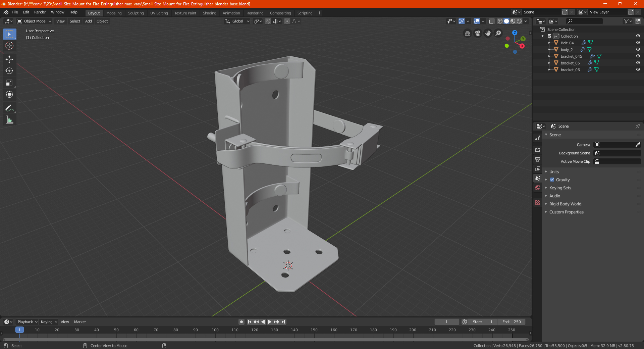Hide bracket_05 in the outliner
This screenshot has width=644, height=349.
point(638,63)
